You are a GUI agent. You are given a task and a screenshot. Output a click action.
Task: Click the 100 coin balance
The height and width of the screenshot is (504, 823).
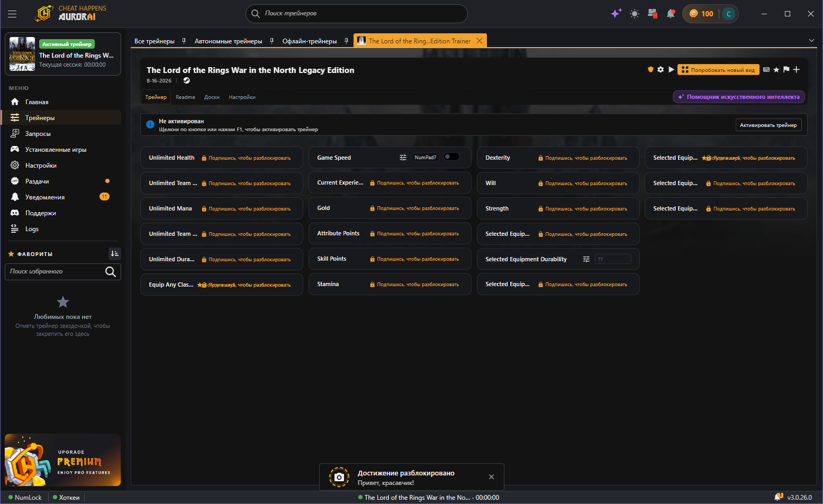[701, 14]
